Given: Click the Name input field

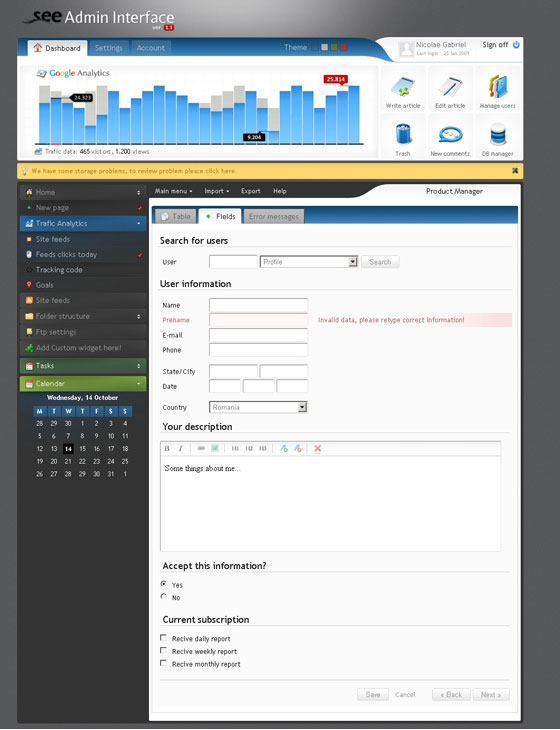Looking at the screenshot, I should coord(258,305).
